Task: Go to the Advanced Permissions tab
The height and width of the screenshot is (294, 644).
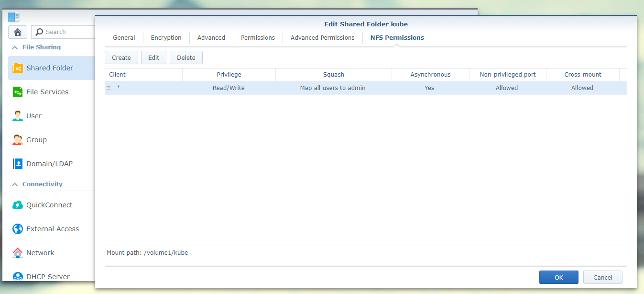Action: [322, 38]
